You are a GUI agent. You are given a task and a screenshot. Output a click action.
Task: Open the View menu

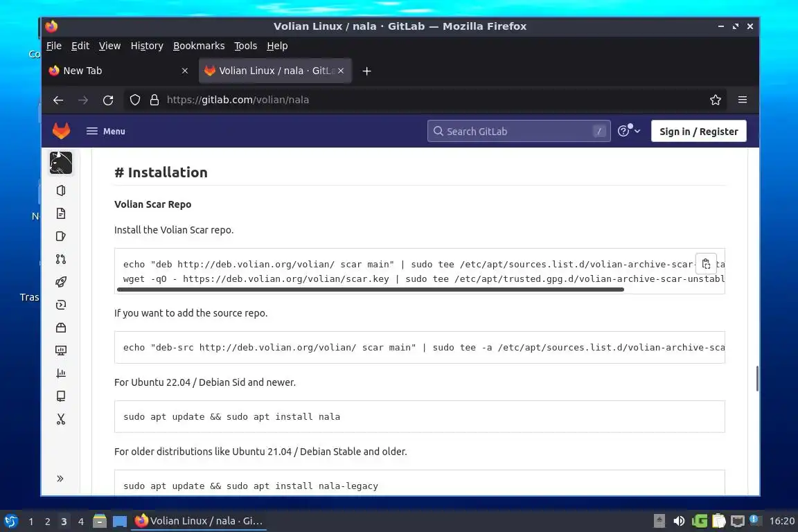[109, 46]
